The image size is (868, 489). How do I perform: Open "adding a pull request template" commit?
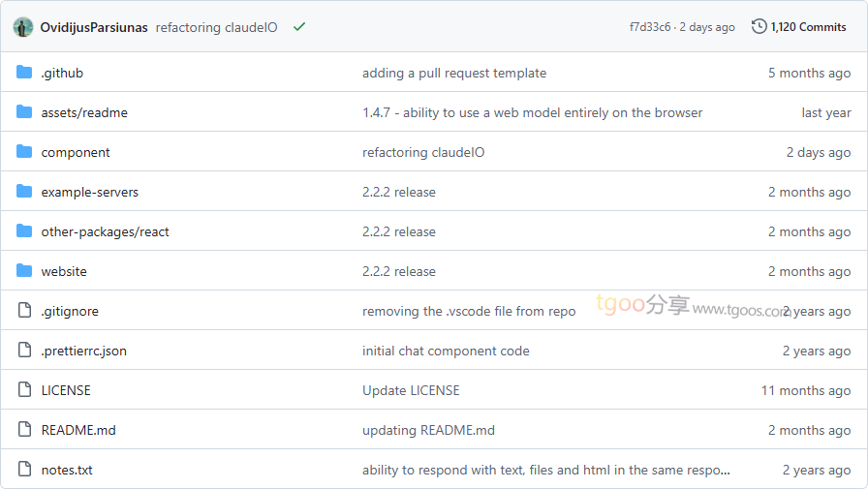point(454,73)
